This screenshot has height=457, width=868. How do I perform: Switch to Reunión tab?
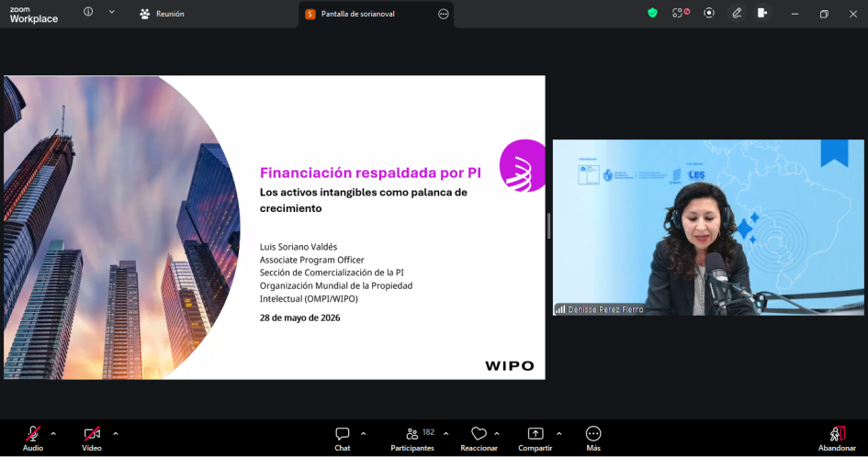tap(162, 14)
